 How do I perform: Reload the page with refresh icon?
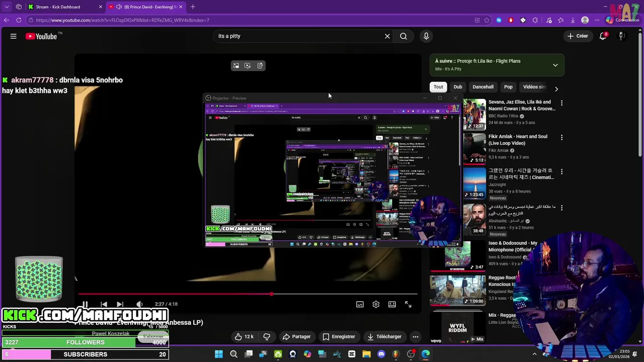[x=19, y=20]
